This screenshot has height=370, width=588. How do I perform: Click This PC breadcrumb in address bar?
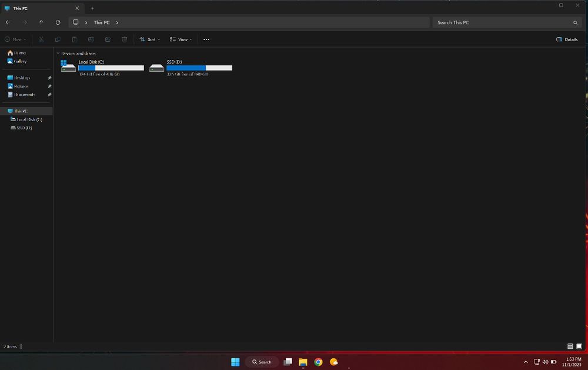pyautogui.click(x=102, y=22)
